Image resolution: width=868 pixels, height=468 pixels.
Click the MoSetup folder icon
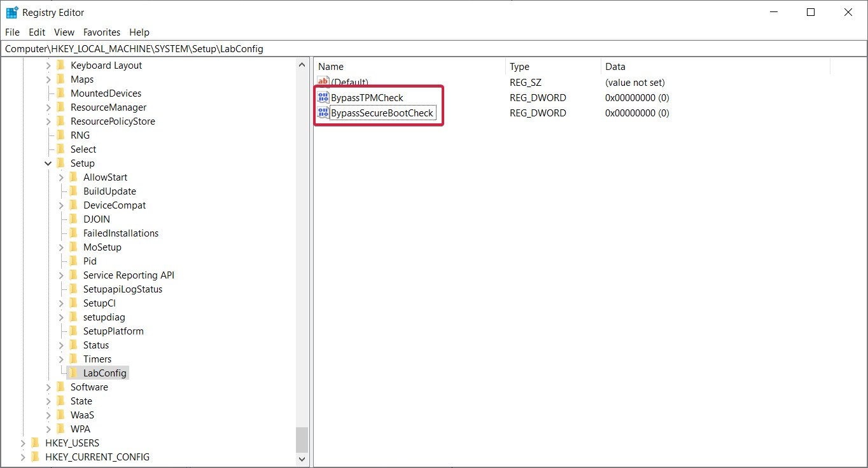(x=74, y=247)
